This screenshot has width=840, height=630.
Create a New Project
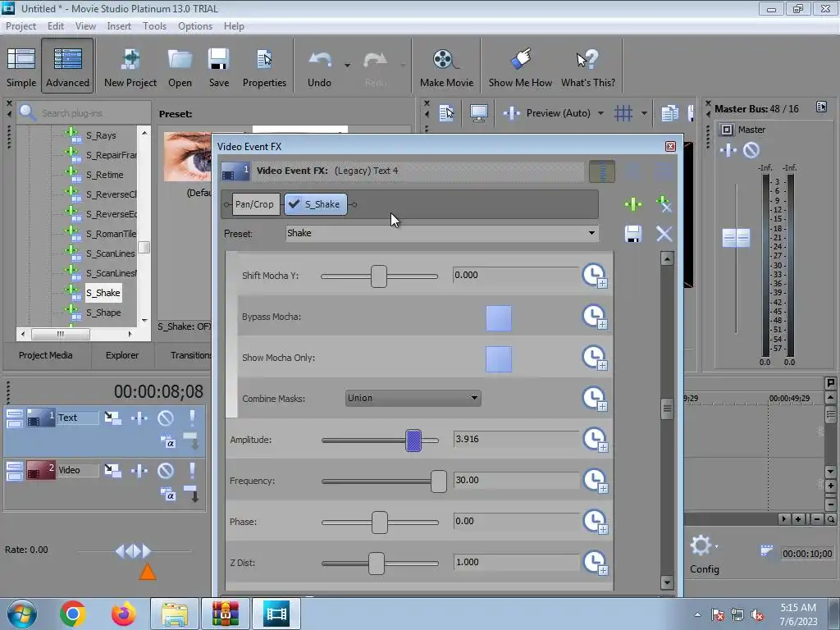pos(130,67)
